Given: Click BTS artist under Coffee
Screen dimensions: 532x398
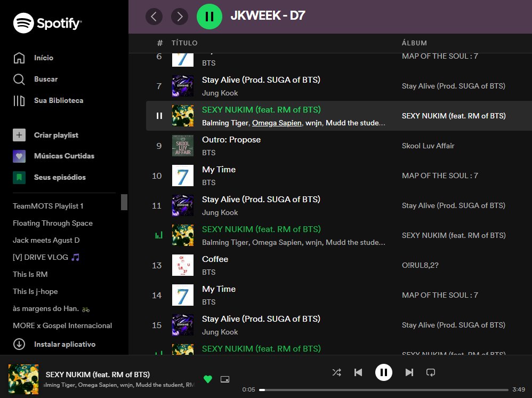Looking at the screenshot, I should point(208,272).
